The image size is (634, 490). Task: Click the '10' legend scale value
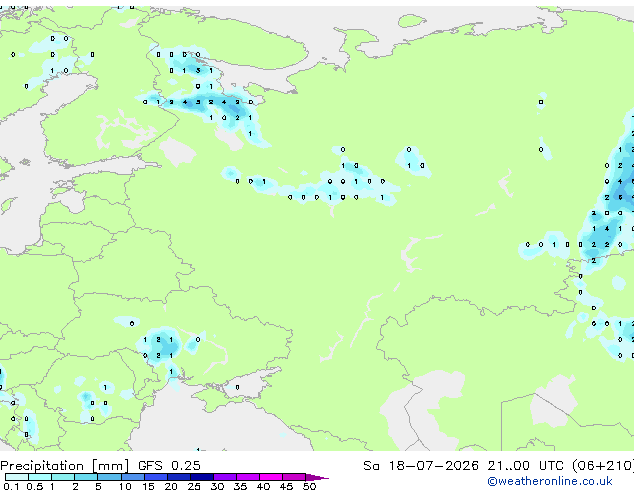(x=125, y=486)
